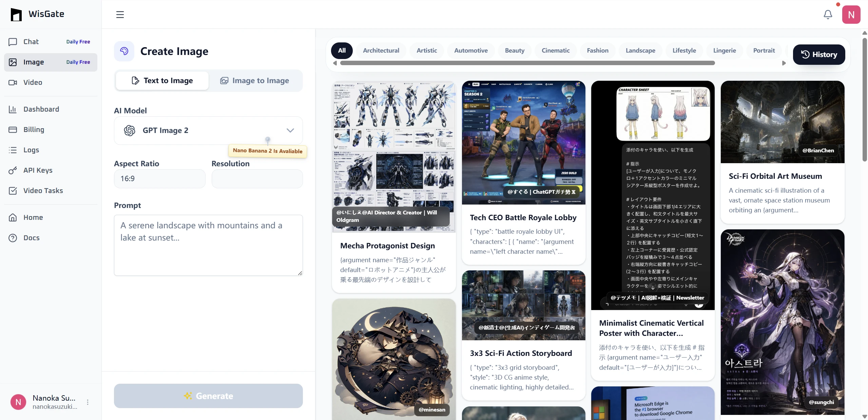Image resolution: width=868 pixels, height=420 pixels.
Task: Click the "Tech CEO Battle Royale Lobby" title
Action: coord(523,218)
